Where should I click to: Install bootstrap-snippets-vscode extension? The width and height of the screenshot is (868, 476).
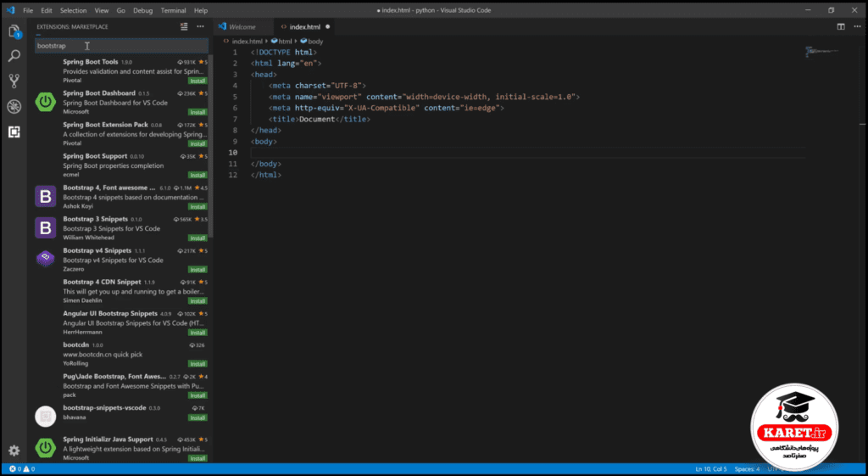tap(198, 417)
